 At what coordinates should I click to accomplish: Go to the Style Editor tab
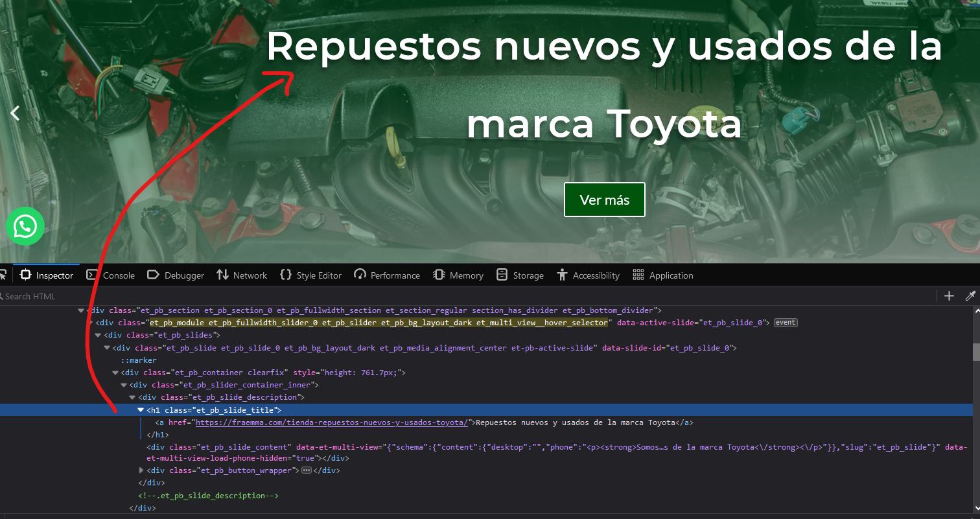point(310,275)
